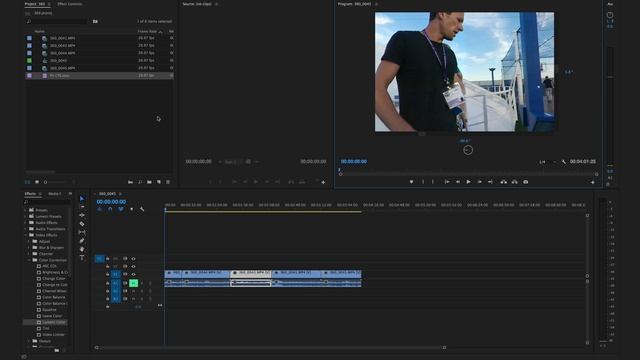This screenshot has width=640, height=360.
Task: Click the New Item icon in Project panel
Action: point(159,182)
